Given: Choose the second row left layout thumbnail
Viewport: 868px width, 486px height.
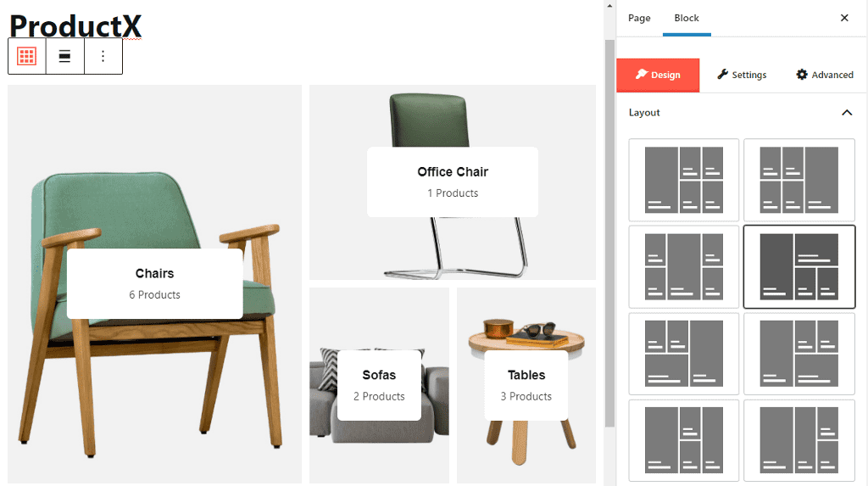Looking at the screenshot, I should (683, 266).
